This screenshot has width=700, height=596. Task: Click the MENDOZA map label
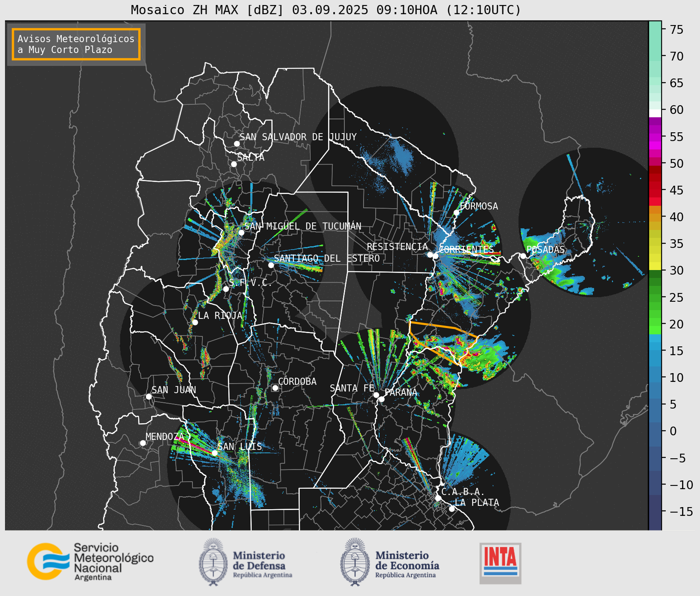pos(164,437)
